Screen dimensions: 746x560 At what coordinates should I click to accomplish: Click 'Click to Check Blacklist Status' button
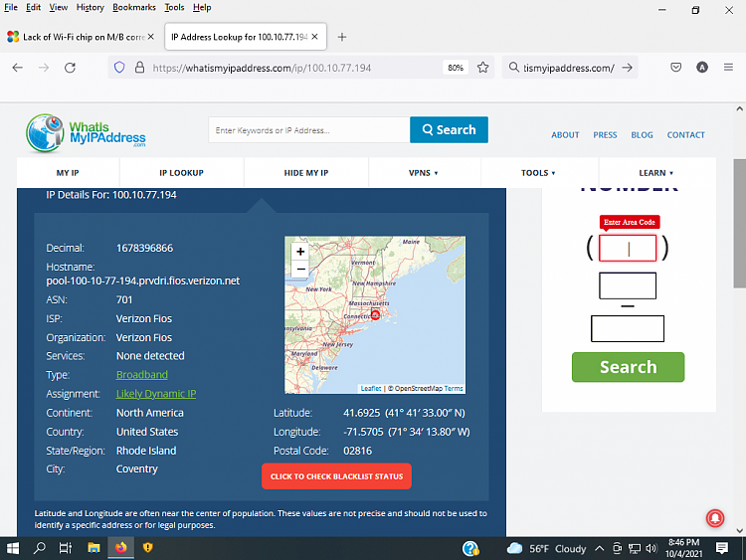pos(336,476)
